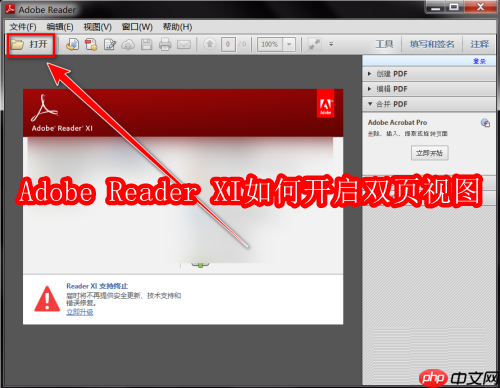The image size is (500, 388).
Task: Expand the 创建 PDF section
Action: [x=429, y=74]
